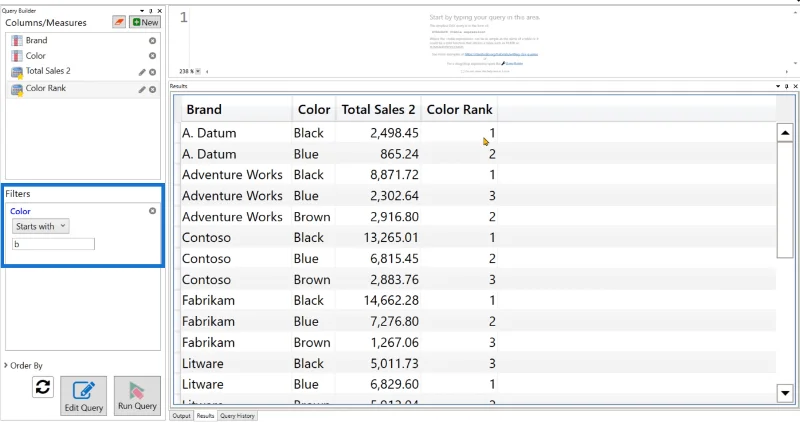Select the Color column icon in Columns/Measures
Viewport: 800px width, 422px height.
click(17, 56)
